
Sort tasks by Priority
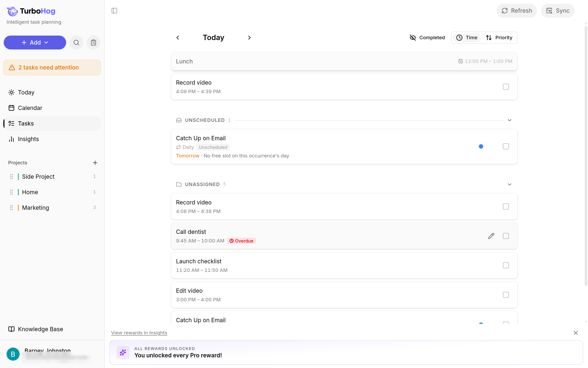tap(499, 37)
